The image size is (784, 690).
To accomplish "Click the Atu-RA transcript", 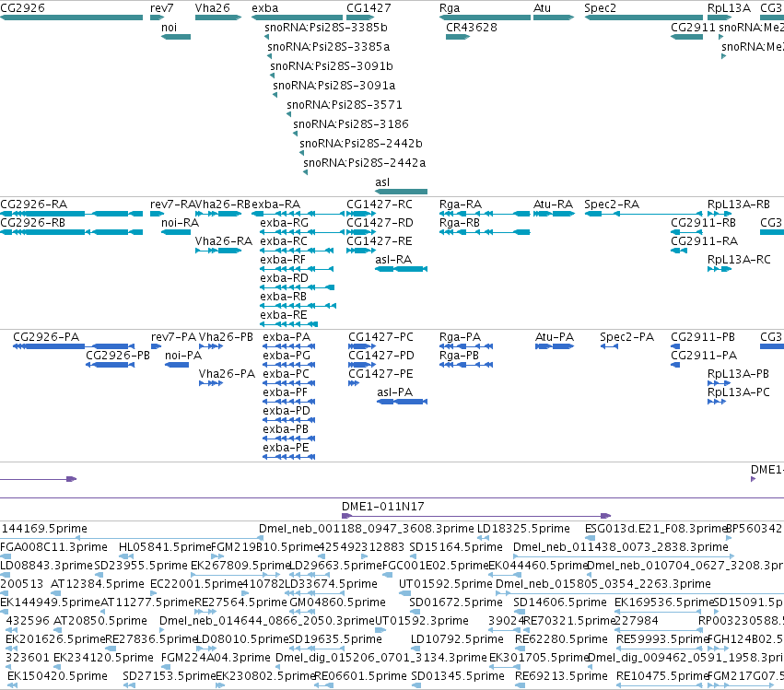I will [x=554, y=214].
